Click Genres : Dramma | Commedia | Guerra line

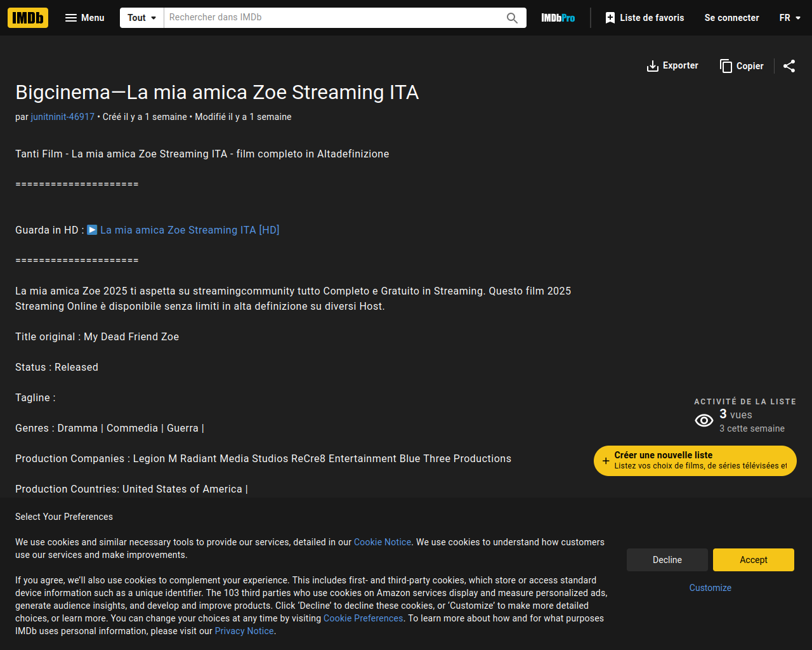(110, 428)
